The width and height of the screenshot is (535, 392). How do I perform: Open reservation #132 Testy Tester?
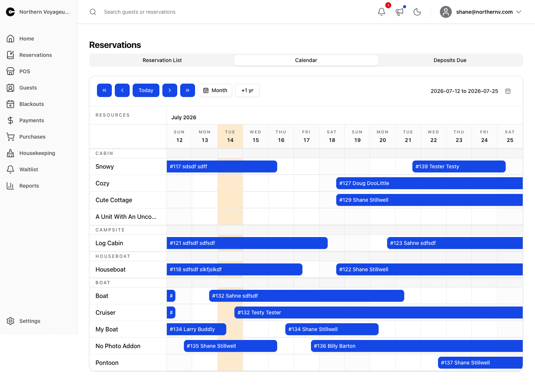click(x=379, y=312)
